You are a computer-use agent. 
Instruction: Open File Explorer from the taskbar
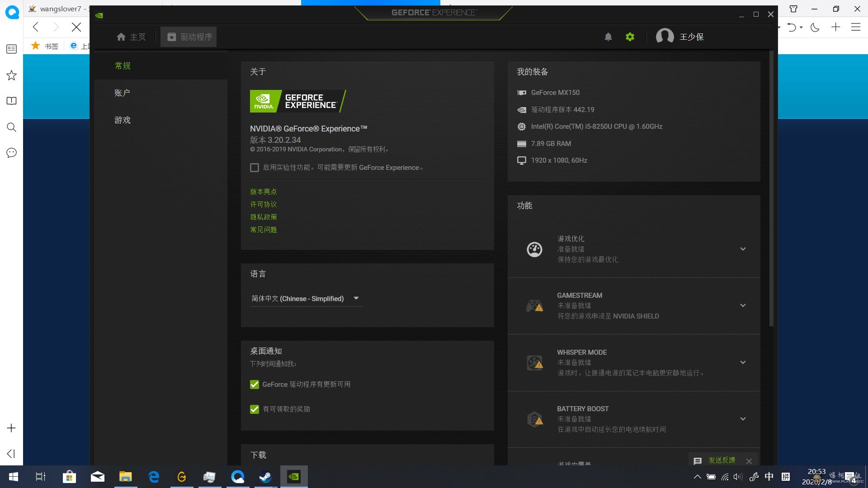(x=125, y=477)
